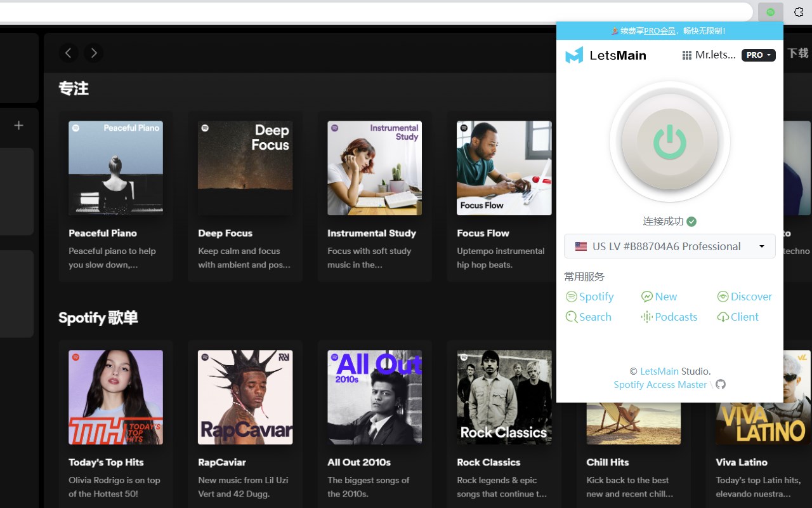This screenshot has width=812, height=508.
Task: Go back with the left arrow button
Action: 69,53
